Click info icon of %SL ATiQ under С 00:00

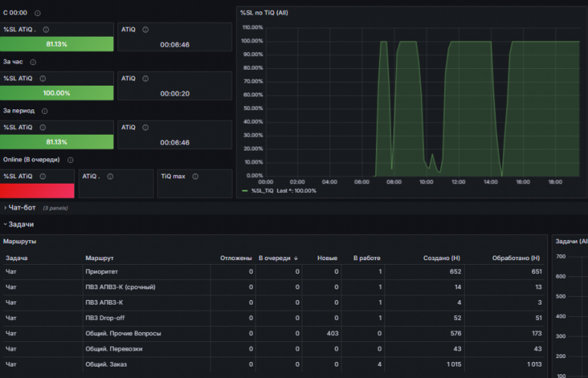point(46,30)
